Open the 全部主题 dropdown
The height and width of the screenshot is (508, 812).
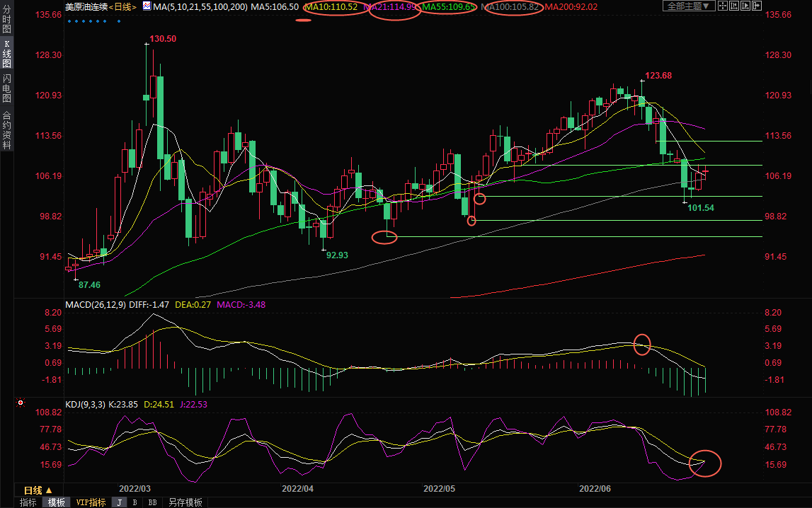click(x=689, y=6)
